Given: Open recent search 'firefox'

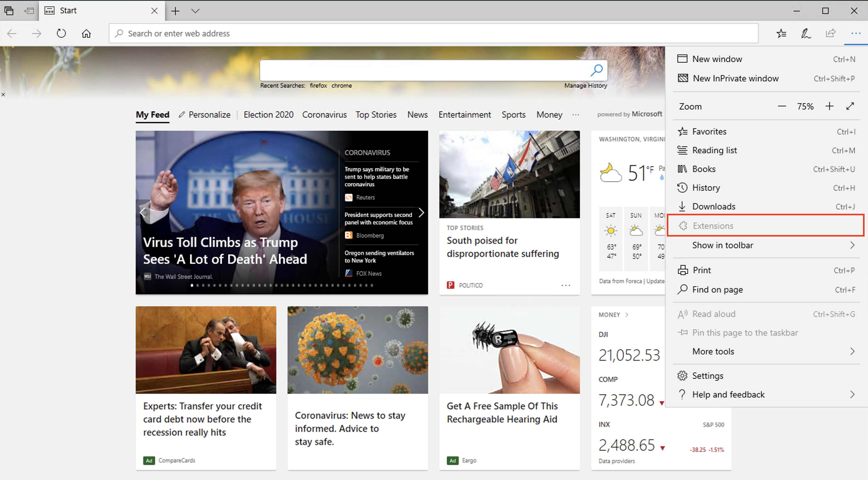Looking at the screenshot, I should [318, 86].
